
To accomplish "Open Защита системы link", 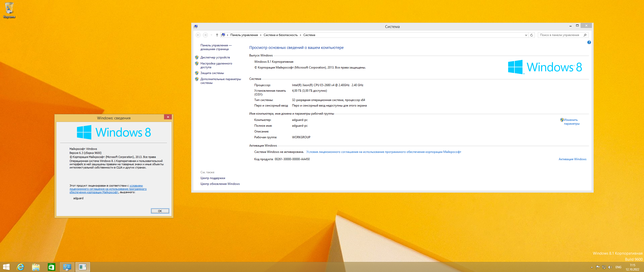I will coord(212,73).
